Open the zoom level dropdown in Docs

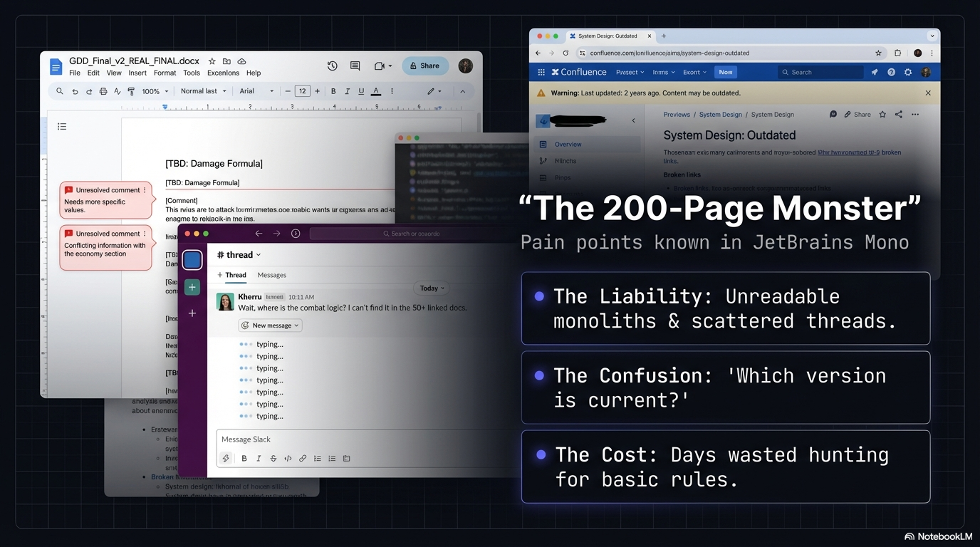[152, 91]
